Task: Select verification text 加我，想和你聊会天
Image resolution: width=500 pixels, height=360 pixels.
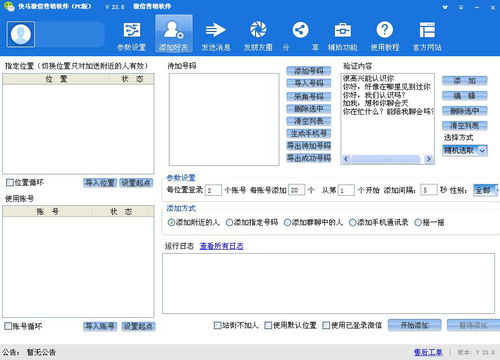Action: pos(375,103)
